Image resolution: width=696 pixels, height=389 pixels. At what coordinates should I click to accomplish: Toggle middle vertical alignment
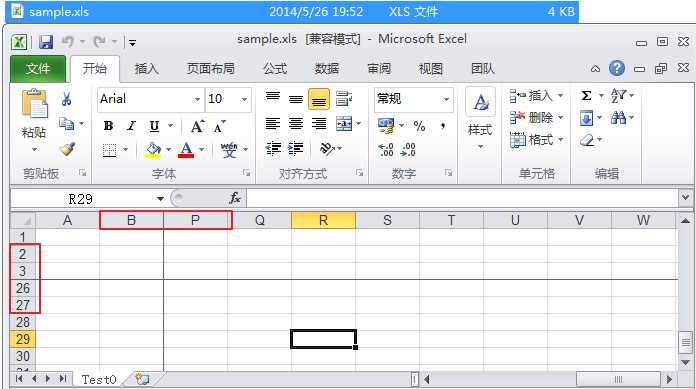tap(296, 99)
